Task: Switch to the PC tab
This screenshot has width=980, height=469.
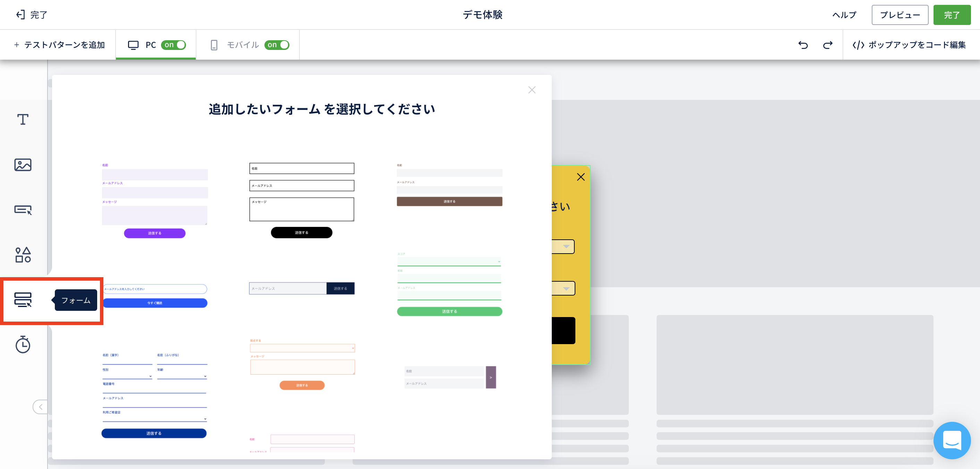Action: [x=155, y=45]
